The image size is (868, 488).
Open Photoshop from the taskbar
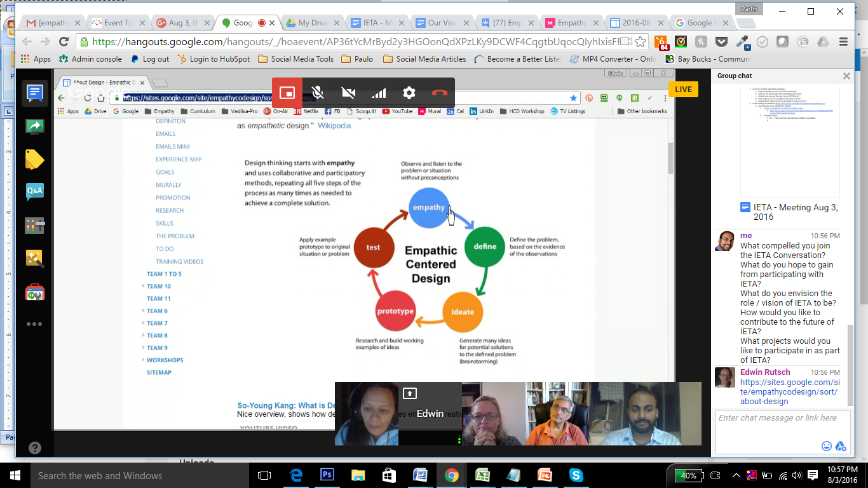coord(327,475)
